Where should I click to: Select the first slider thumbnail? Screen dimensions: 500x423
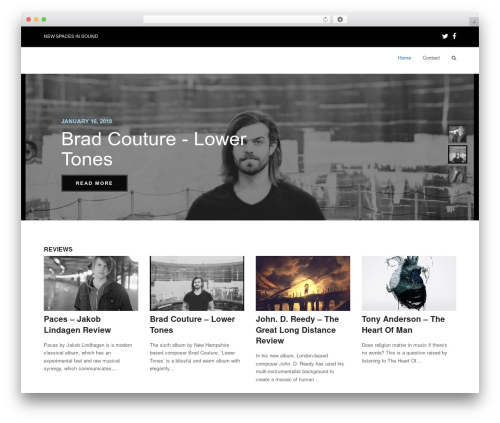click(x=457, y=134)
